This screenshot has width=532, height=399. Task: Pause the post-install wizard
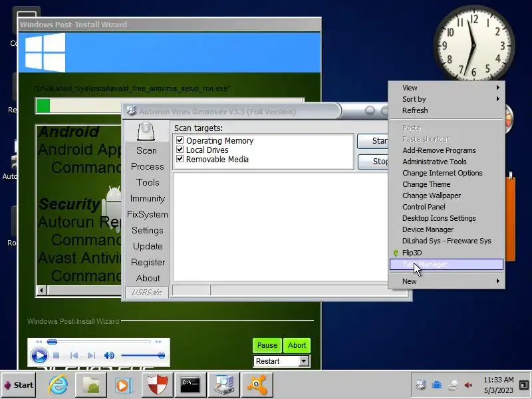pyautogui.click(x=267, y=345)
